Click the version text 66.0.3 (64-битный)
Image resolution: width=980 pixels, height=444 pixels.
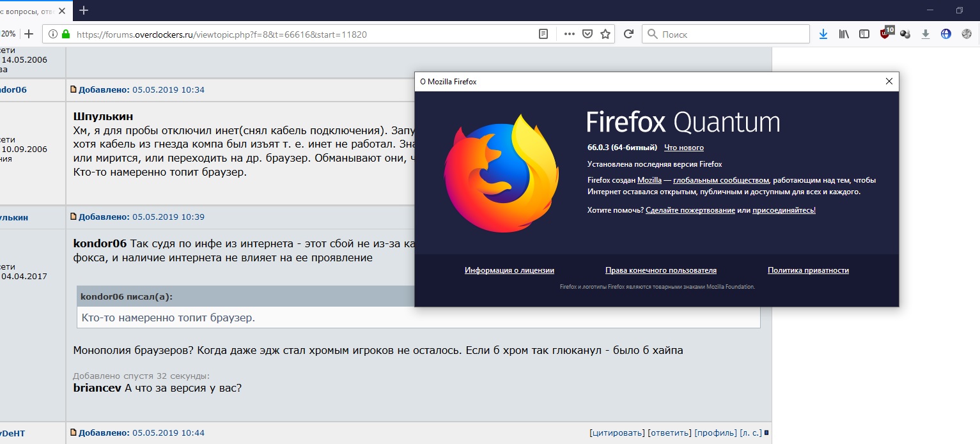622,148
